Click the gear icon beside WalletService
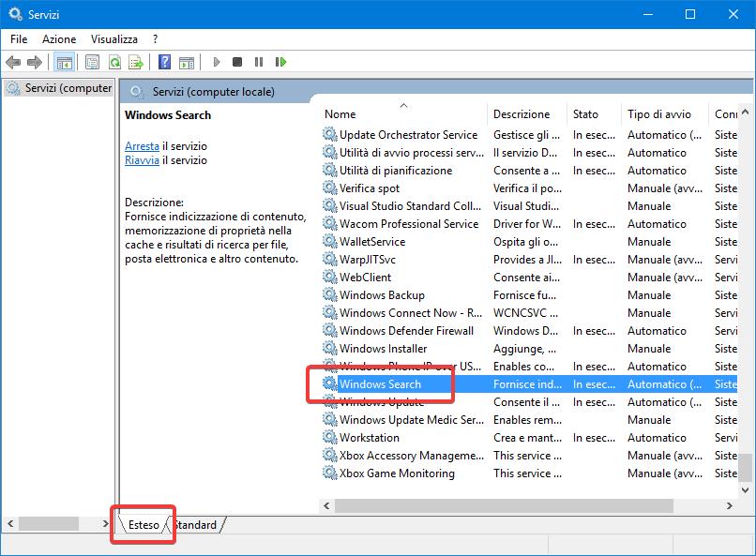The height and width of the screenshot is (556, 756). pyautogui.click(x=330, y=241)
